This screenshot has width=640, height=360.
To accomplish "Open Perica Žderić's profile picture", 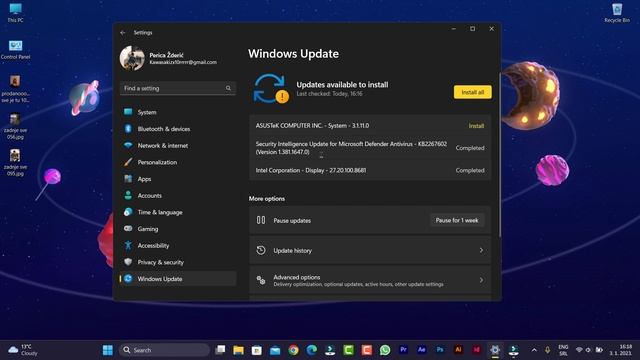I will (132, 58).
